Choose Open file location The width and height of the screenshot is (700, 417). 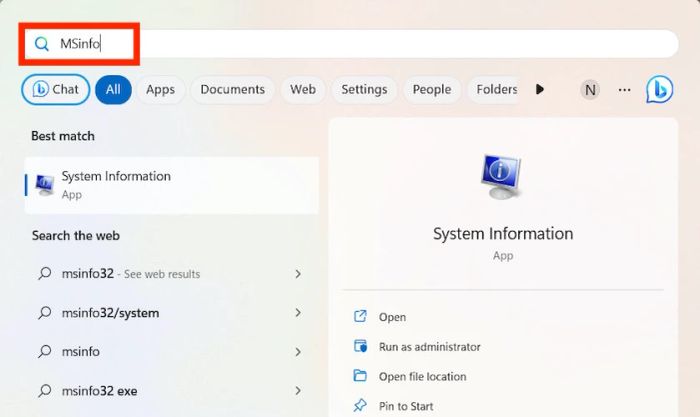coord(422,377)
